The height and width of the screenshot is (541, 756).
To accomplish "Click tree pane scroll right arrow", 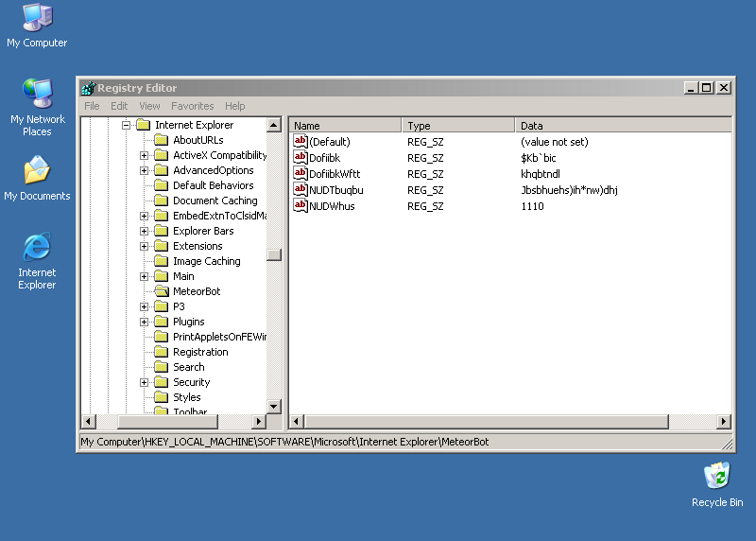I will tap(259, 421).
